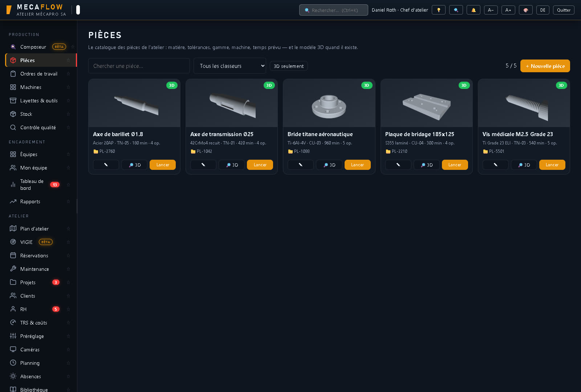Click the VIGIE target icon
Viewport: 581px width, 392px height.
[x=13, y=242]
